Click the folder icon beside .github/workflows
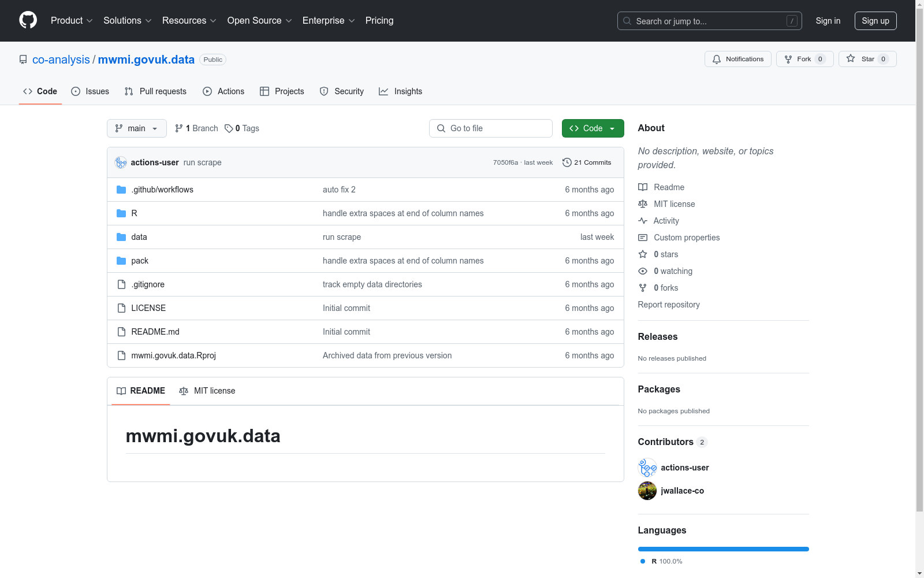The width and height of the screenshot is (924, 578). click(x=121, y=190)
